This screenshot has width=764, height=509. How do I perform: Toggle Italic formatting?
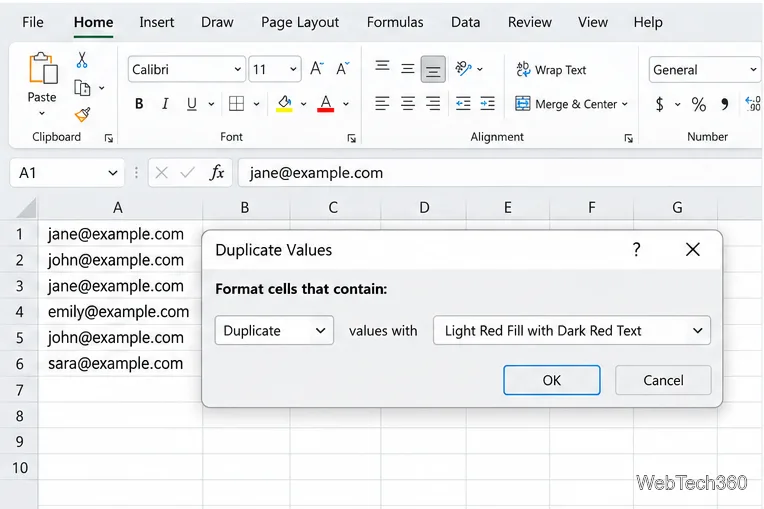(165, 104)
